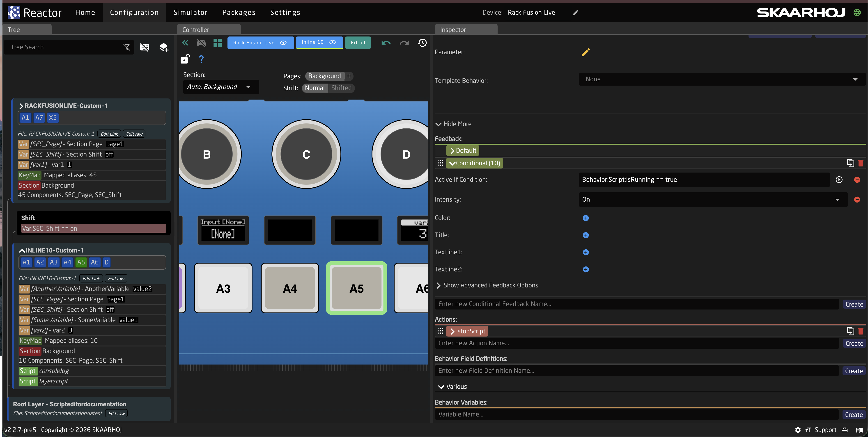
Task: Run the Active If Condition play icon
Action: pos(839,180)
